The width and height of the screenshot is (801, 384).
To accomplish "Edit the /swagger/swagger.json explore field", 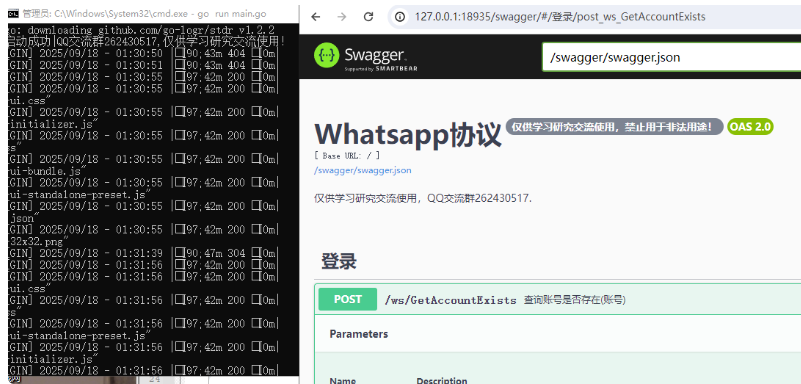I will (x=671, y=57).
